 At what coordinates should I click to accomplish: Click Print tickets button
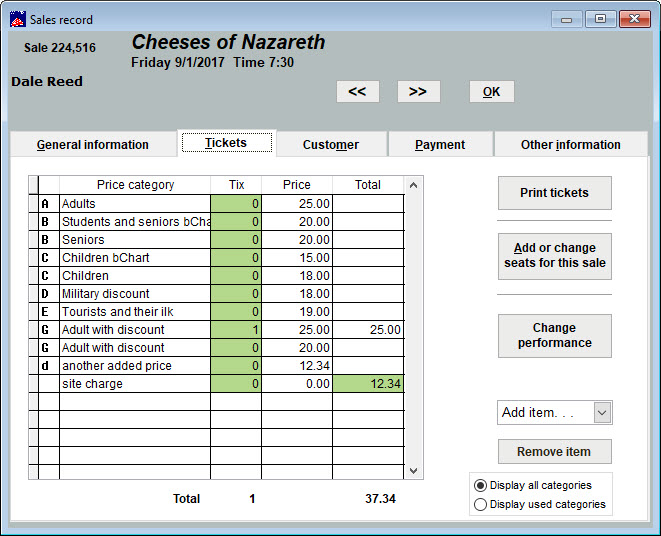point(554,193)
